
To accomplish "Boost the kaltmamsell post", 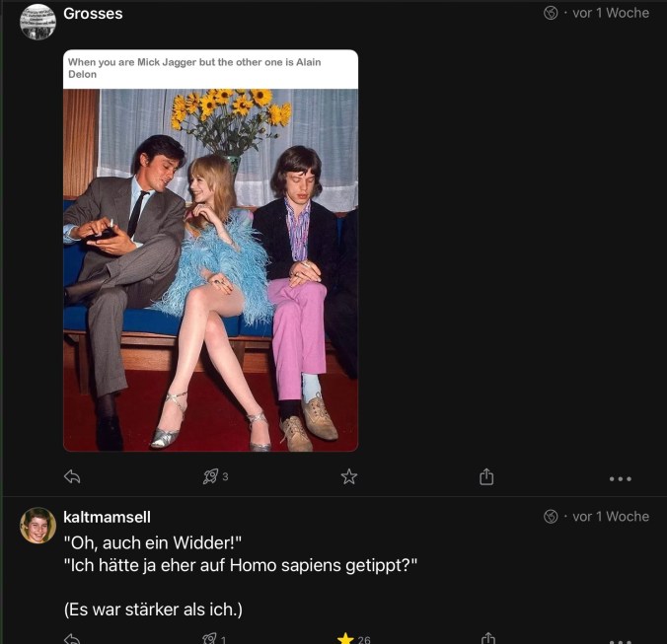I will point(210,639).
